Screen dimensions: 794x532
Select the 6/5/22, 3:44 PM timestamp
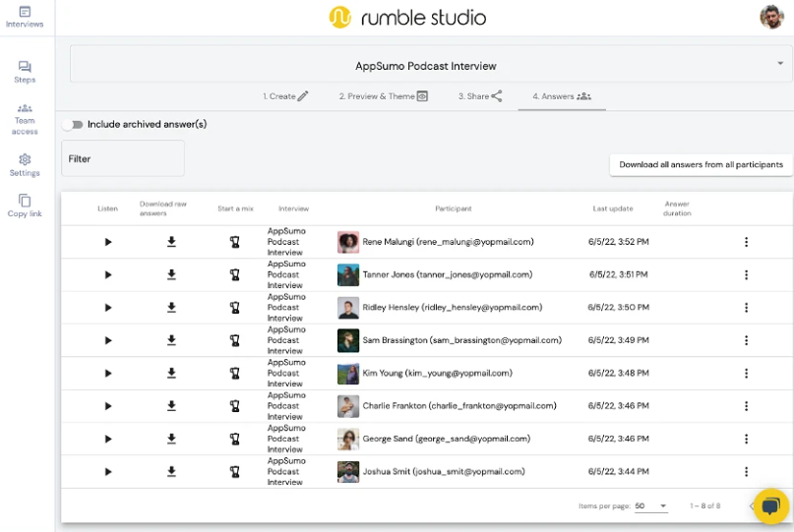pyautogui.click(x=618, y=471)
